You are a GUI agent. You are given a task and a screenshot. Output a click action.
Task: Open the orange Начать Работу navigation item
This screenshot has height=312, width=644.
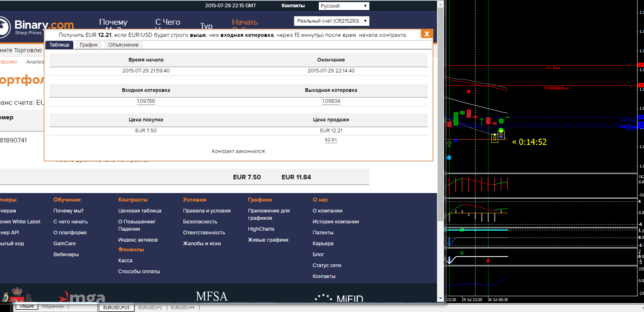(245, 23)
